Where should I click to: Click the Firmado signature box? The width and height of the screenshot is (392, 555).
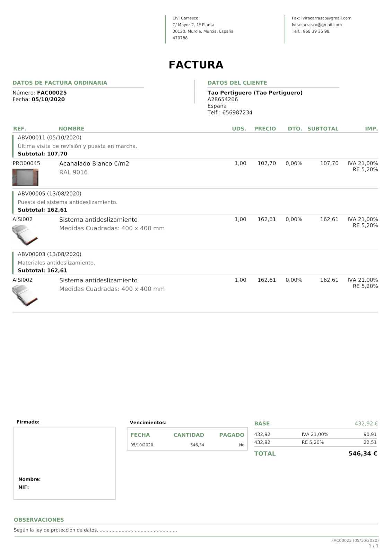click(x=64, y=463)
